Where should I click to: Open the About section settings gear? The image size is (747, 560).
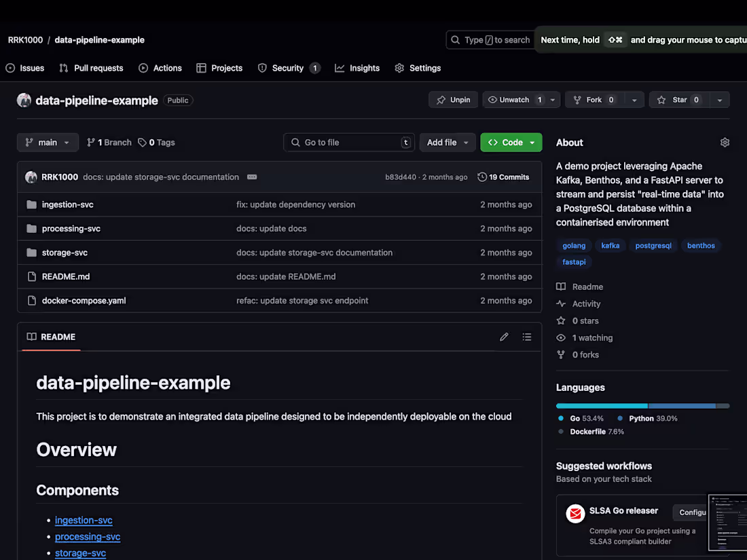(725, 142)
